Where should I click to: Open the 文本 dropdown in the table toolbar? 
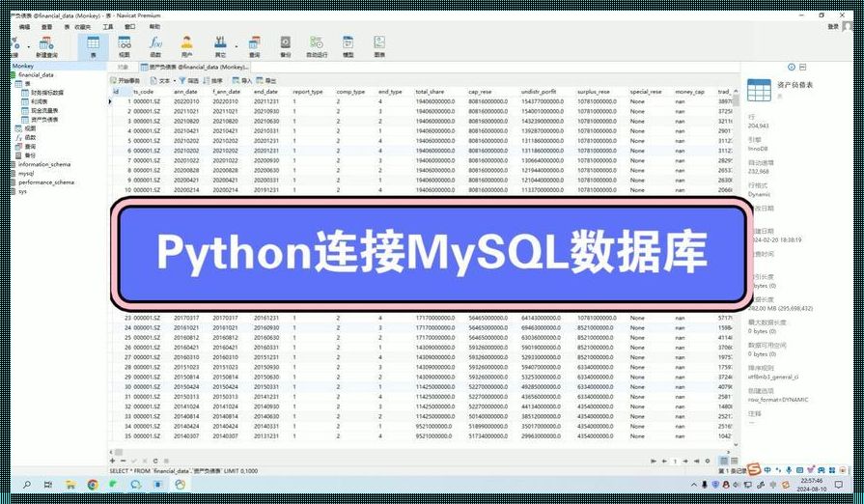[161, 81]
